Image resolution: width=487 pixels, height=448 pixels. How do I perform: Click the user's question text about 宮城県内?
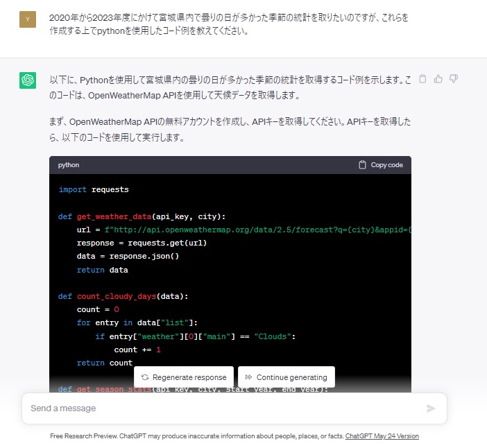coord(229,24)
